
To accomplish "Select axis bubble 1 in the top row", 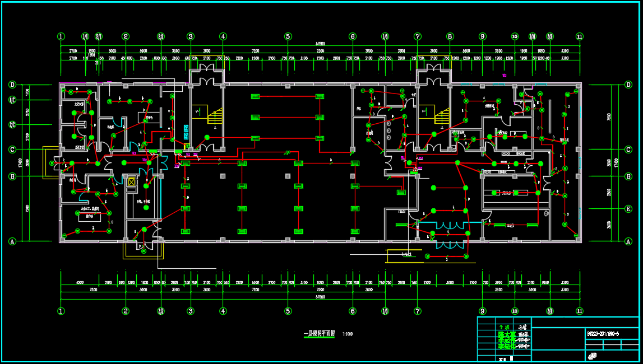I will pyautogui.click(x=61, y=36).
